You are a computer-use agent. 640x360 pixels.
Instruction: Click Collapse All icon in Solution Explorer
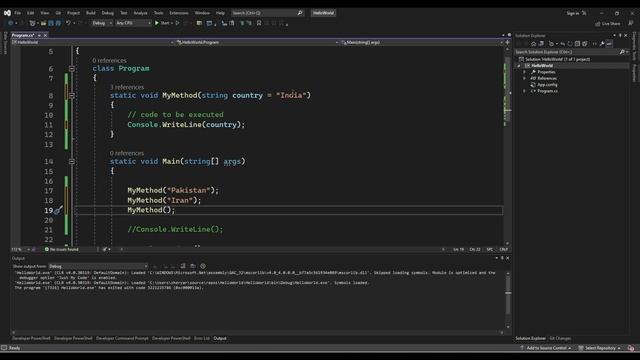(x=577, y=44)
